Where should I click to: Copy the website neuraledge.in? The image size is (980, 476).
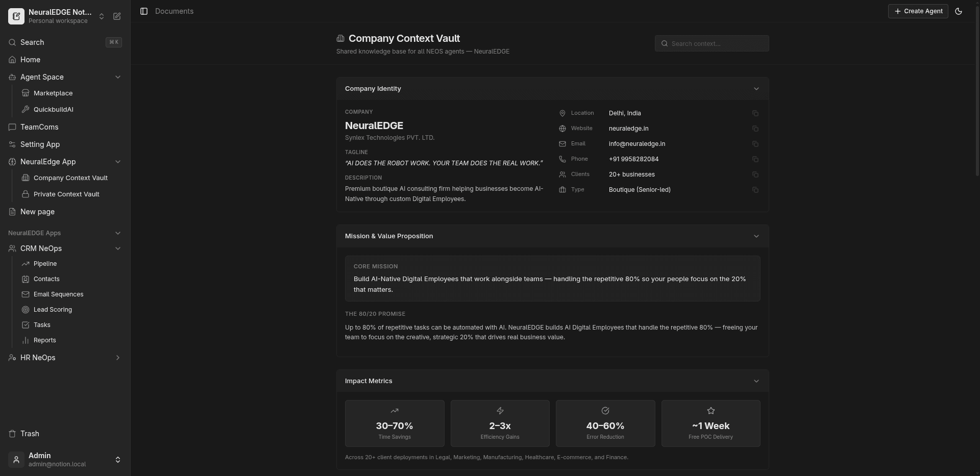tap(756, 129)
